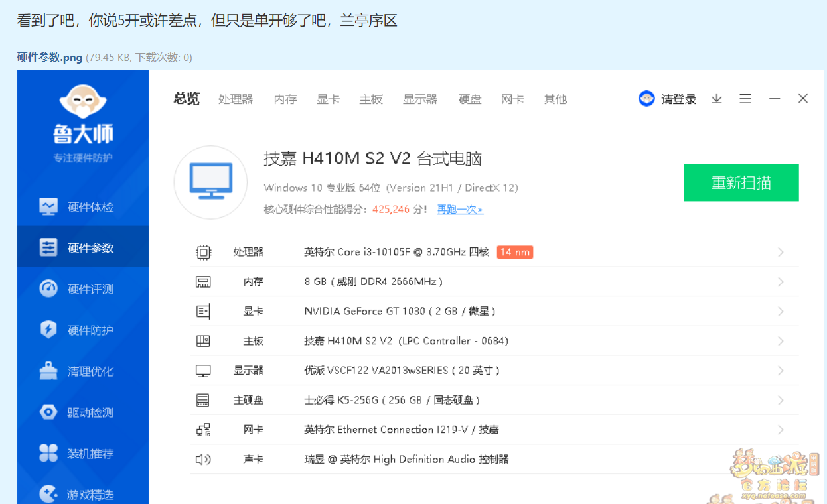The width and height of the screenshot is (827, 504).
Task: Click the 主板 motherboard icon
Action: pos(203,341)
